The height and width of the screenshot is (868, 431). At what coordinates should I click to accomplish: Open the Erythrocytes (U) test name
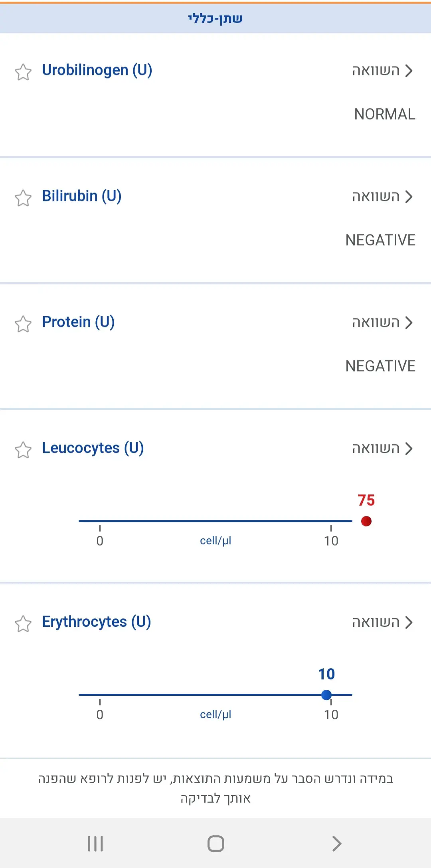97,622
